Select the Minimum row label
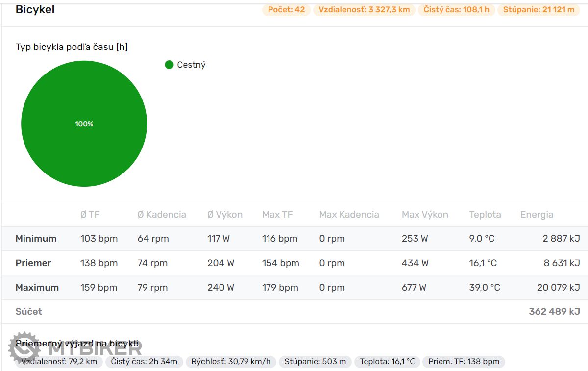Viewport: 588px width, 371px height. (x=36, y=239)
